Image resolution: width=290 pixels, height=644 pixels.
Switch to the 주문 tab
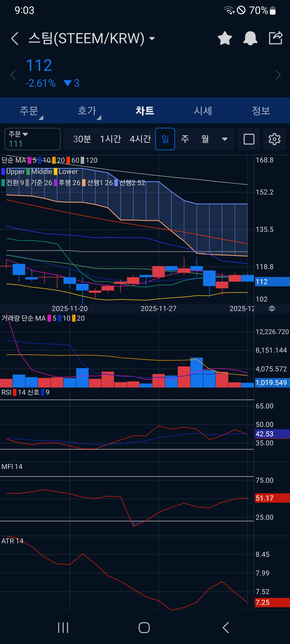pyautogui.click(x=29, y=111)
